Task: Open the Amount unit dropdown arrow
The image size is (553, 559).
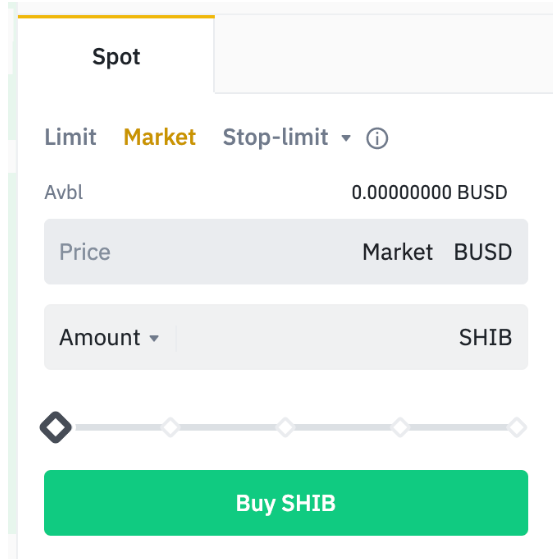Action: coord(154,338)
